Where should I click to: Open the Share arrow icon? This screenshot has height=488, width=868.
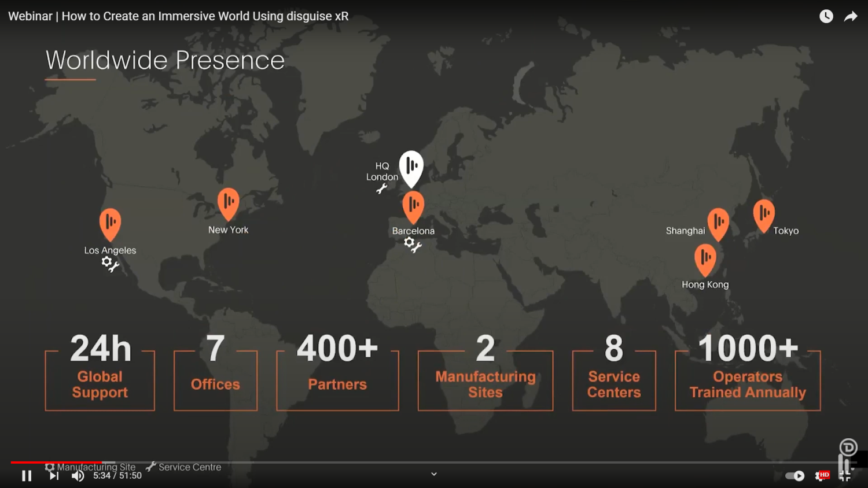coord(851,16)
